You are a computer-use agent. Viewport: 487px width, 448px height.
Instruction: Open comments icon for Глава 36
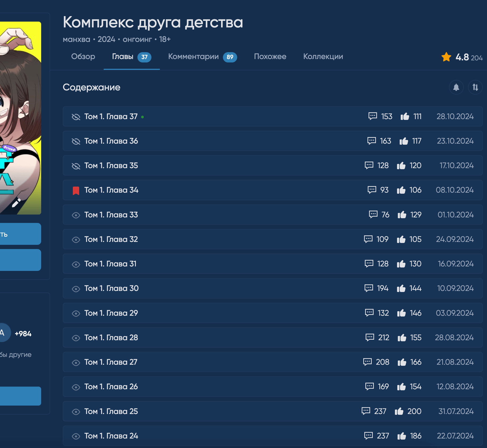coord(371,141)
